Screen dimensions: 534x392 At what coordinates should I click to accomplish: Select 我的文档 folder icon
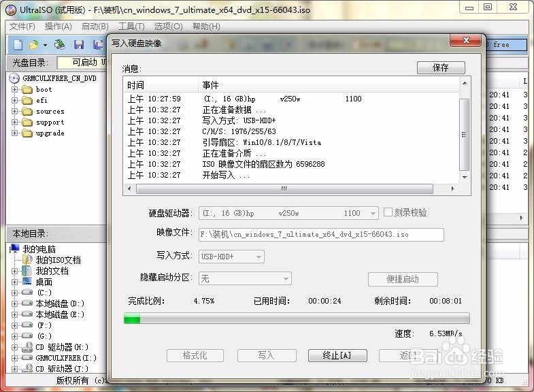(x=27, y=271)
